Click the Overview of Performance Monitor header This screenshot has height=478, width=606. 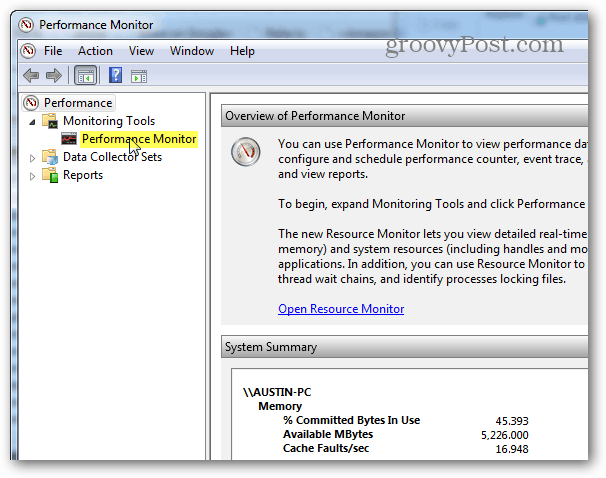(404, 116)
